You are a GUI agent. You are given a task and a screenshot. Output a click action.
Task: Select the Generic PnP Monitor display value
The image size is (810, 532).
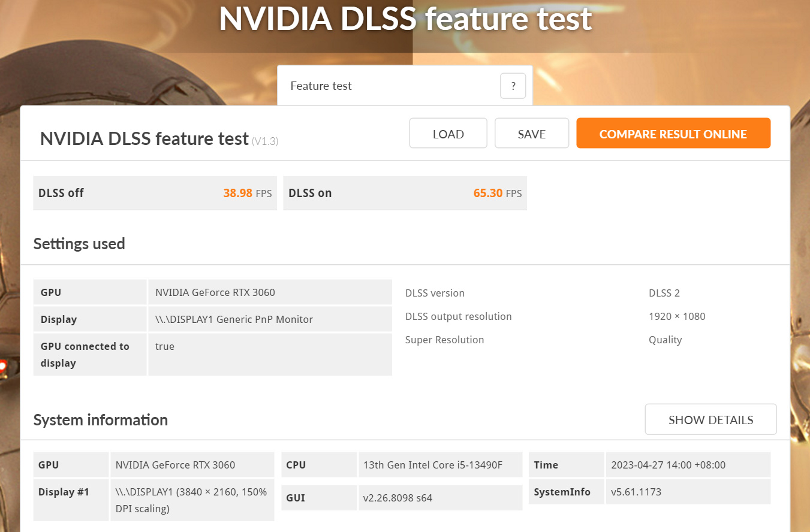[234, 319]
